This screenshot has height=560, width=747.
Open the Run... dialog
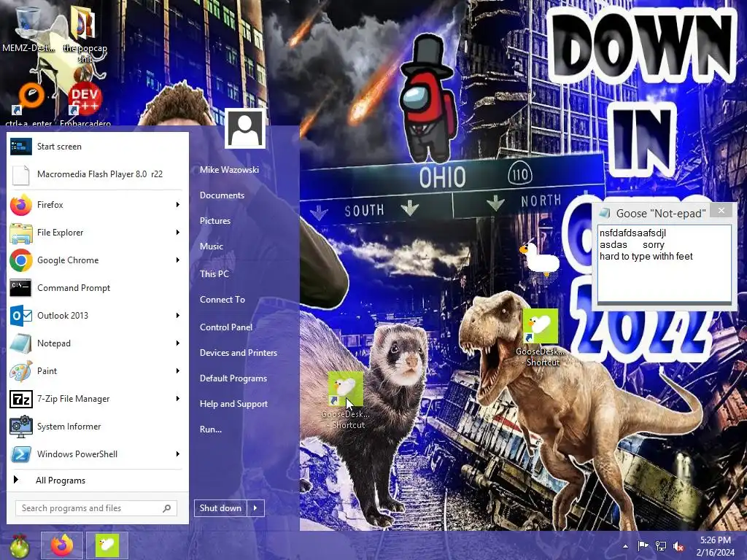(x=211, y=429)
